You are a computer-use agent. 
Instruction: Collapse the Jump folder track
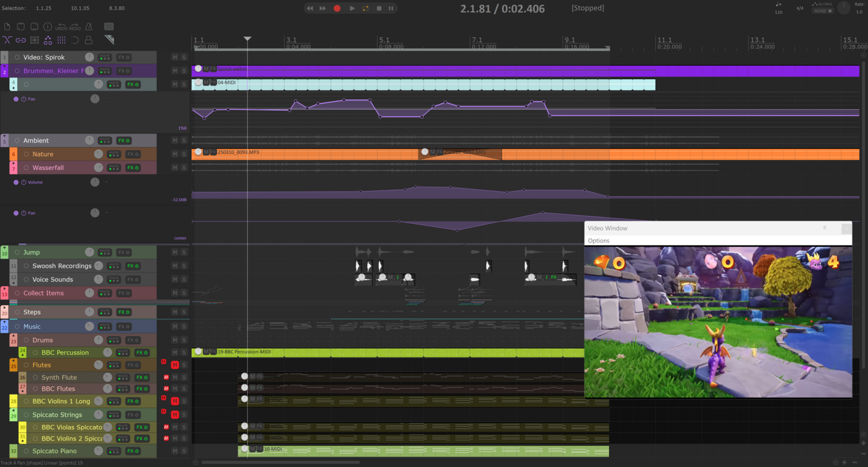[x=4, y=248]
